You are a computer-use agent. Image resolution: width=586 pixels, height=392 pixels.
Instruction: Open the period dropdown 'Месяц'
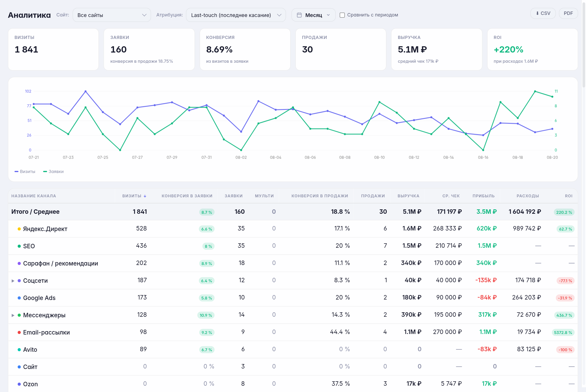[x=313, y=15]
